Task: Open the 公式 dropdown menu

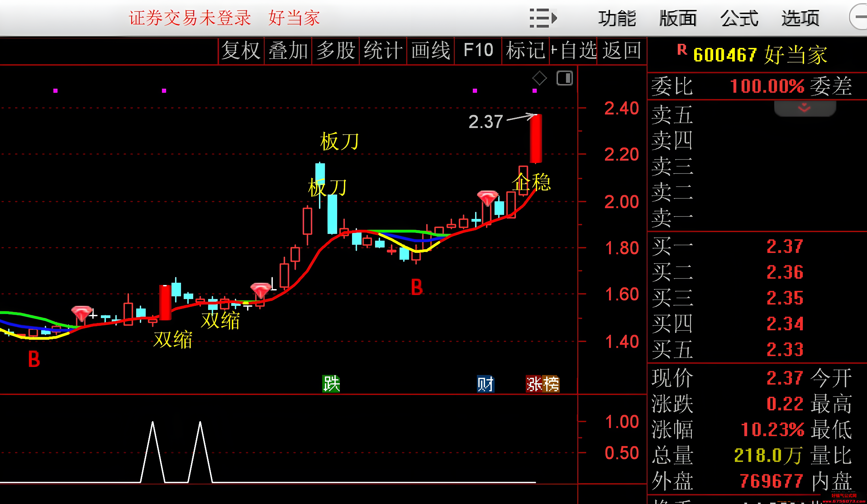Action: point(739,18)
